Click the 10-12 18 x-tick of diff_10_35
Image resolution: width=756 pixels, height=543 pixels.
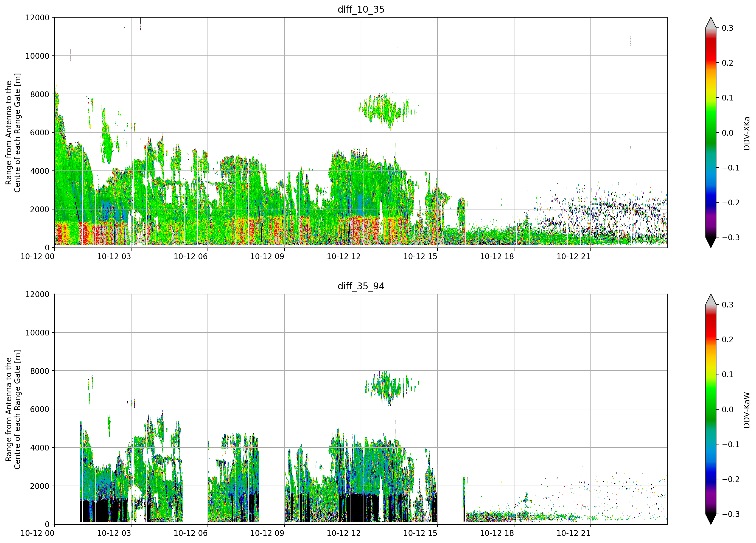(497, 256)
